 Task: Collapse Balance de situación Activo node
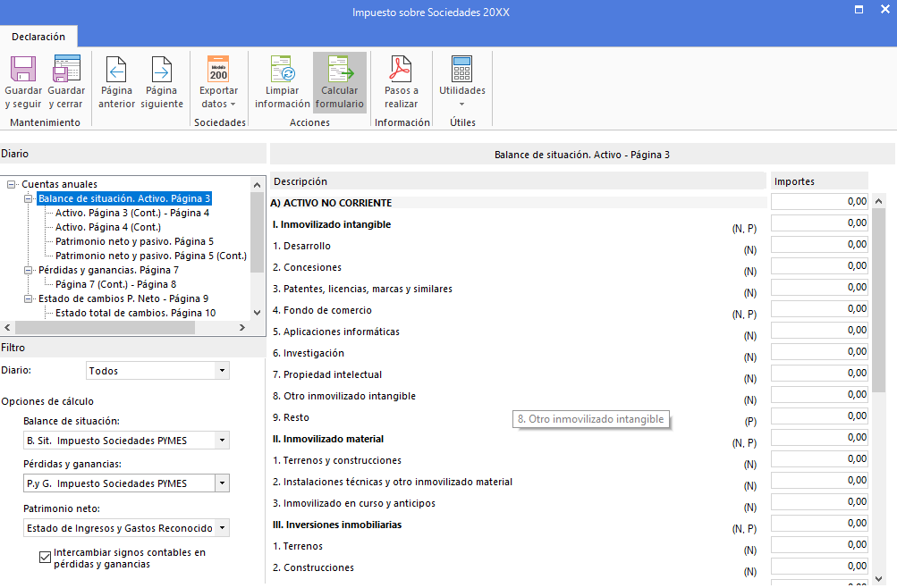(x=28, y=199)
